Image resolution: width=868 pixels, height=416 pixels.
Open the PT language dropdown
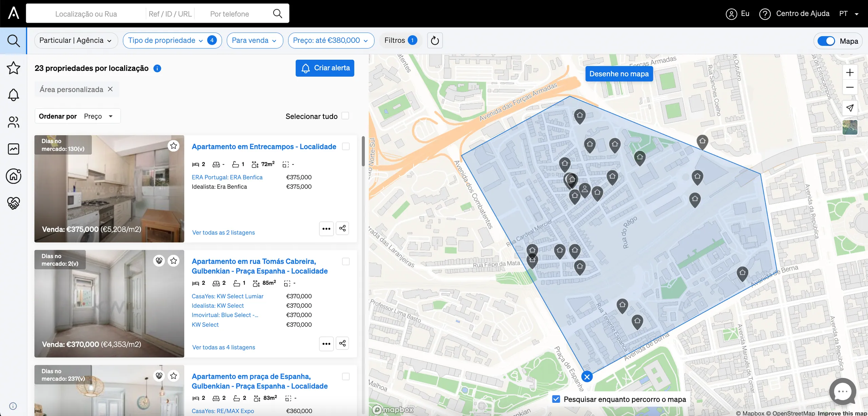click(x=849, y=14)
